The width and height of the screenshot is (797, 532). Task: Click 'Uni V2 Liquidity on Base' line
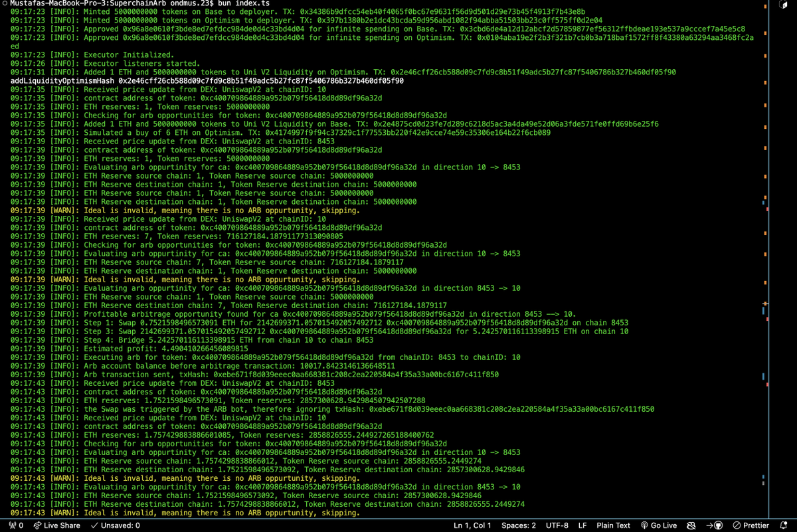point(335,124)
